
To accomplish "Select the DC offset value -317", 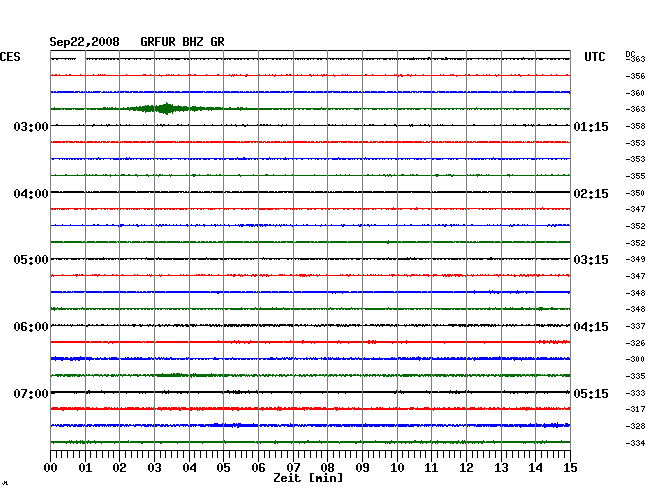I will point(635,409).
